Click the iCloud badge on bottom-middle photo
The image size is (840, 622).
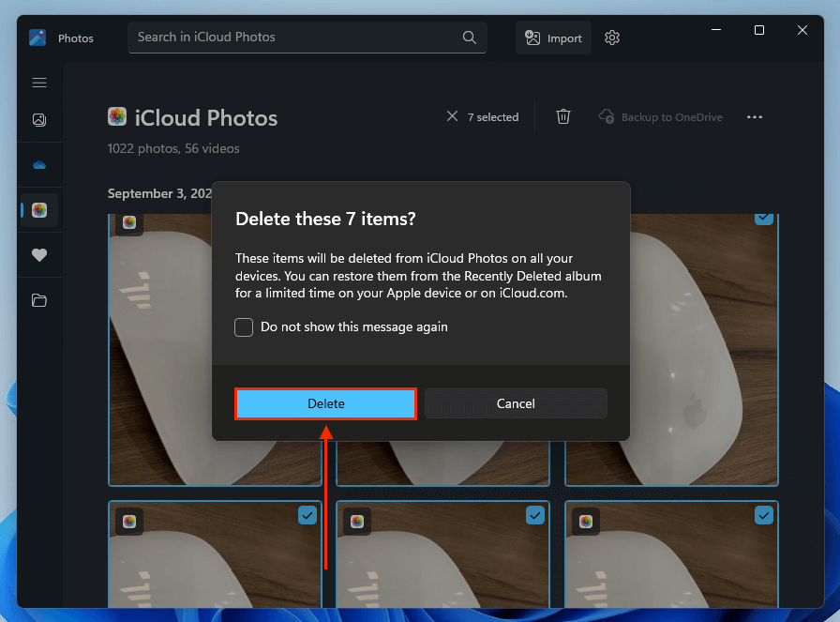point(357,522)
